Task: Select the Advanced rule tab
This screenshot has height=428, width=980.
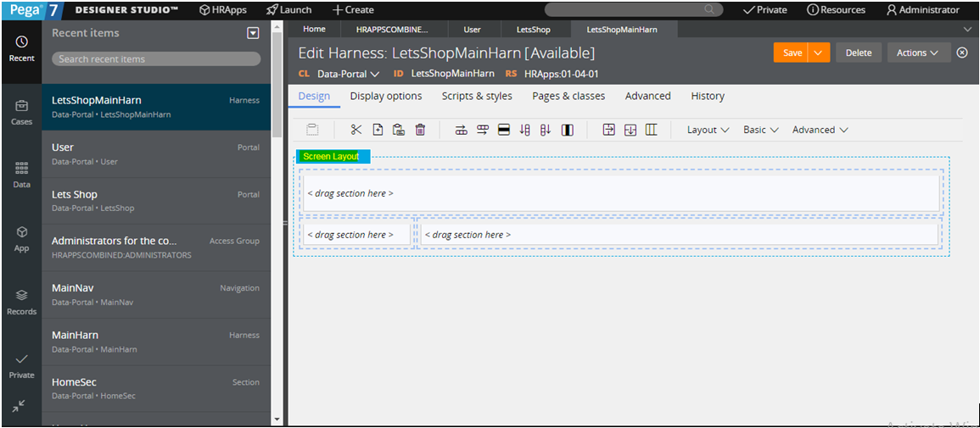Action: click(648, 96)
